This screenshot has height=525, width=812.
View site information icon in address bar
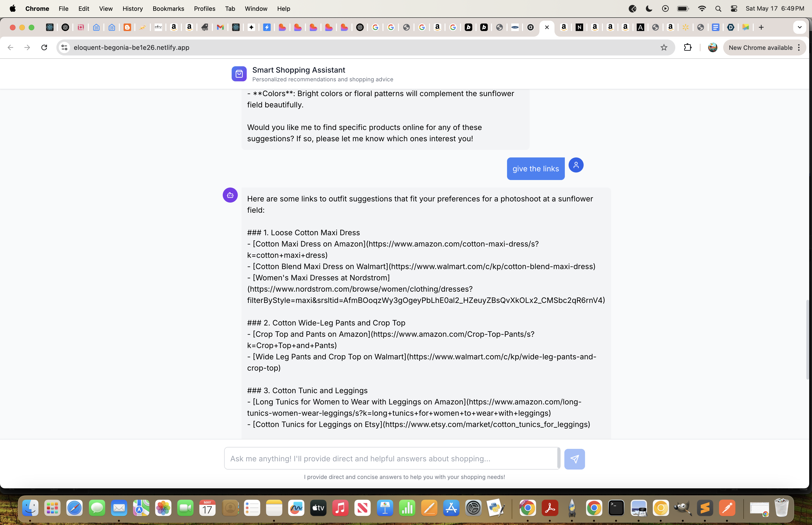[64, 47]
